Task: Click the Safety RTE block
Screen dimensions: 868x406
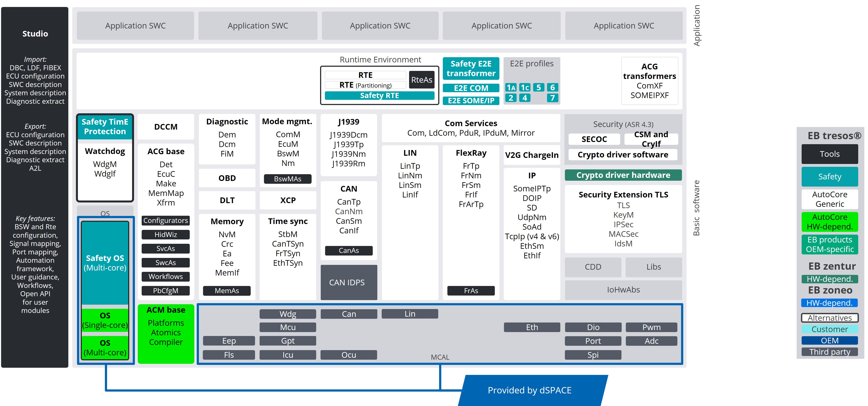Action: (379, 96)
